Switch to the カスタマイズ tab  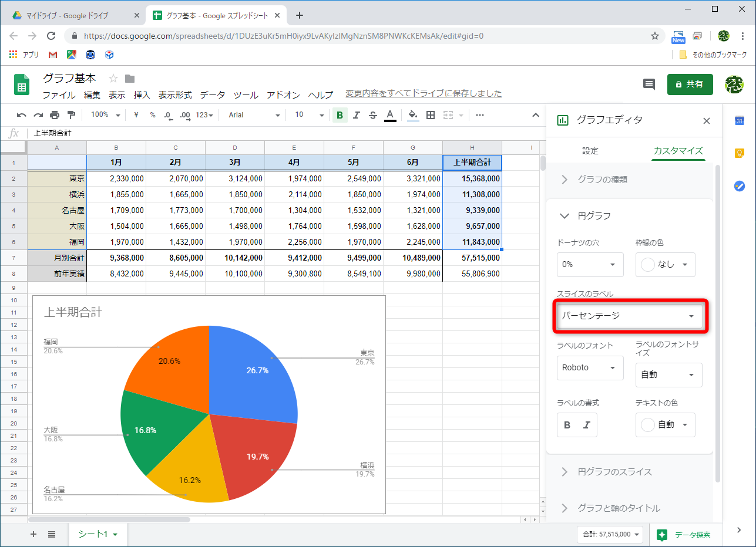(678, 151)
